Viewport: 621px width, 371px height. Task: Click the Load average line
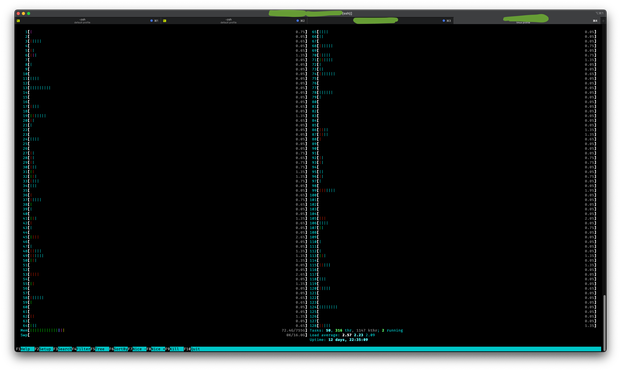pyautogui.click(x=342, y=335)
